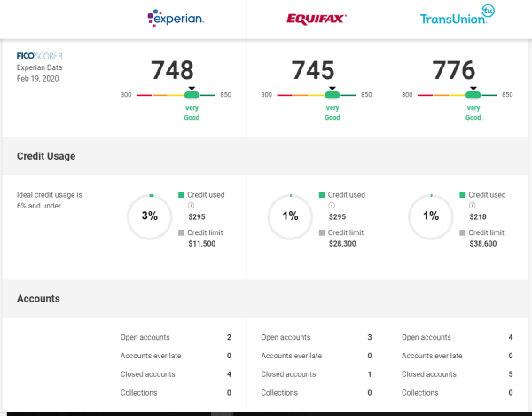Click the Experian logo

pyautogui.click(x=176, y=19)
